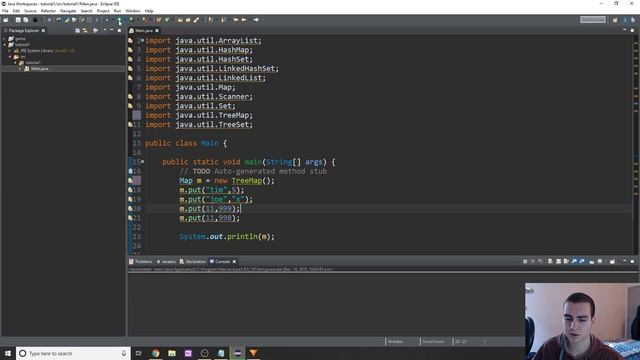The width and height of the screenshot is (640, 360).
Task: Open File Explorer from the taskbar
Action: [172, 353]
